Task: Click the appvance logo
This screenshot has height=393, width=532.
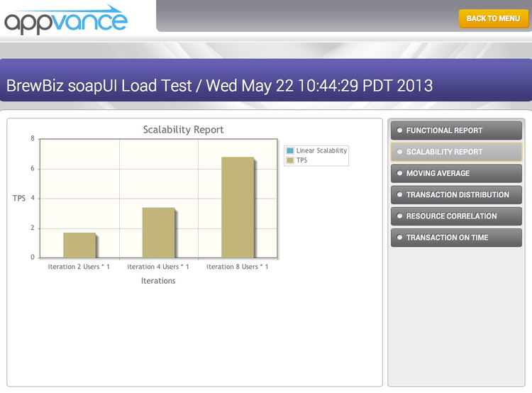Action: pyautogui.click(x=66, y=20)
